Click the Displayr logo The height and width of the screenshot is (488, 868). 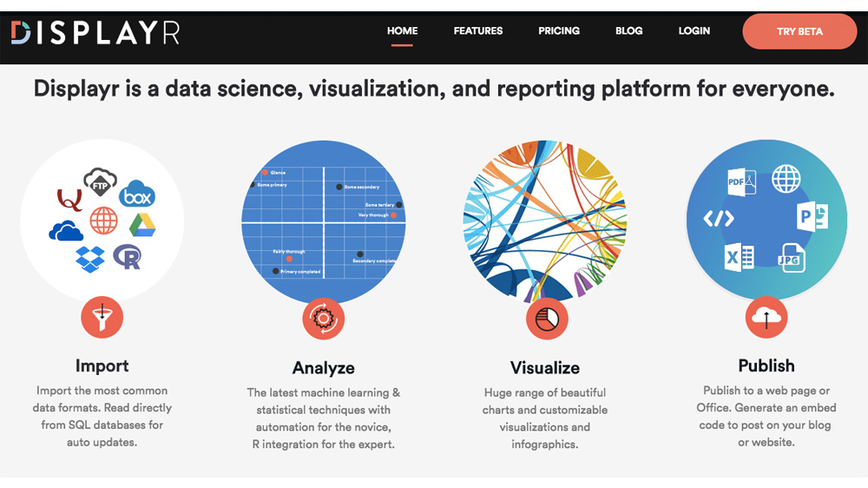pyautogui.click(x=95, y=32)
